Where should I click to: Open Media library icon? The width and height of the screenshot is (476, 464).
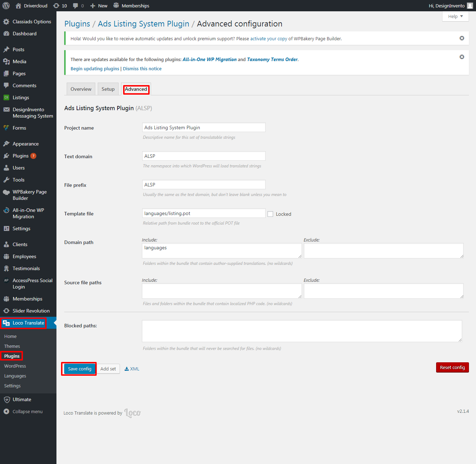pos(6,61)
